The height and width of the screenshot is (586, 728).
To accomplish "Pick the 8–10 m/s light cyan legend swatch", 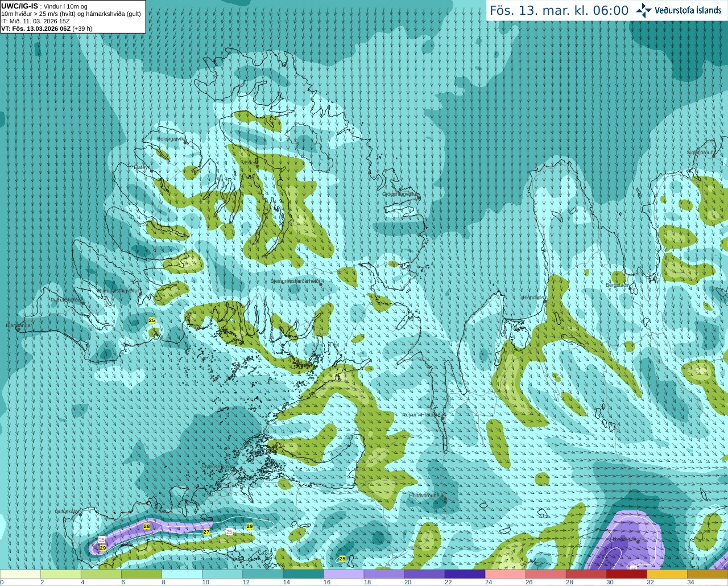I will coord(182,574).
